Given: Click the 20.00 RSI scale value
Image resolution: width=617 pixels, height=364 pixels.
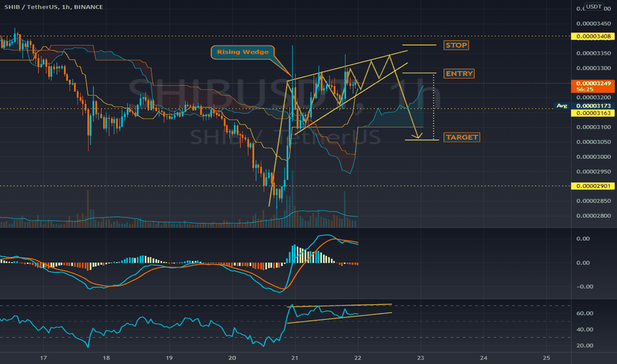Looking at the screenshot, I should pos(585,345).
